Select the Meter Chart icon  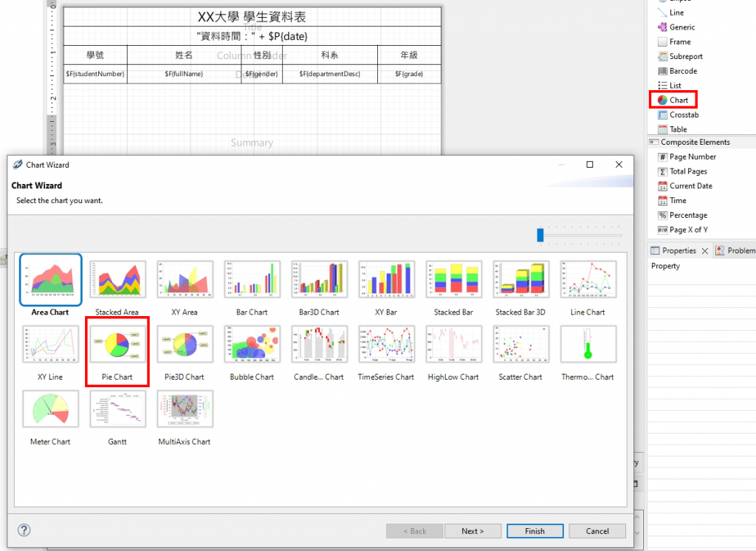51,408
